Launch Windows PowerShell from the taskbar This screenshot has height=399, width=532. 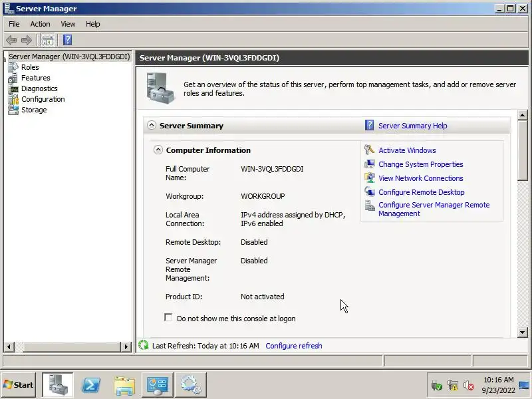coord(91,385)
